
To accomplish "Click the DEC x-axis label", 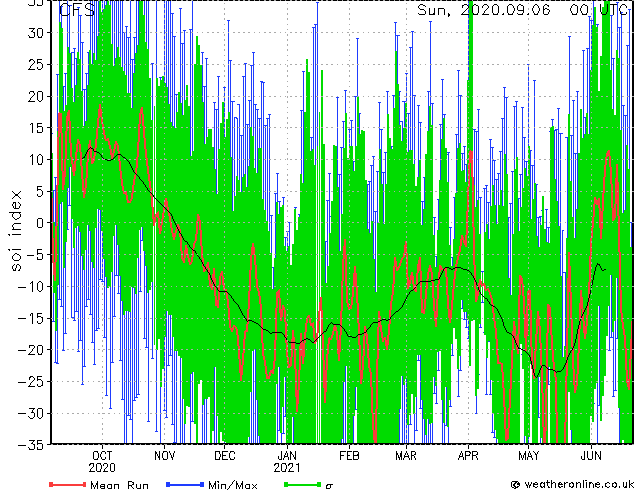I will [x=225, y=456].
